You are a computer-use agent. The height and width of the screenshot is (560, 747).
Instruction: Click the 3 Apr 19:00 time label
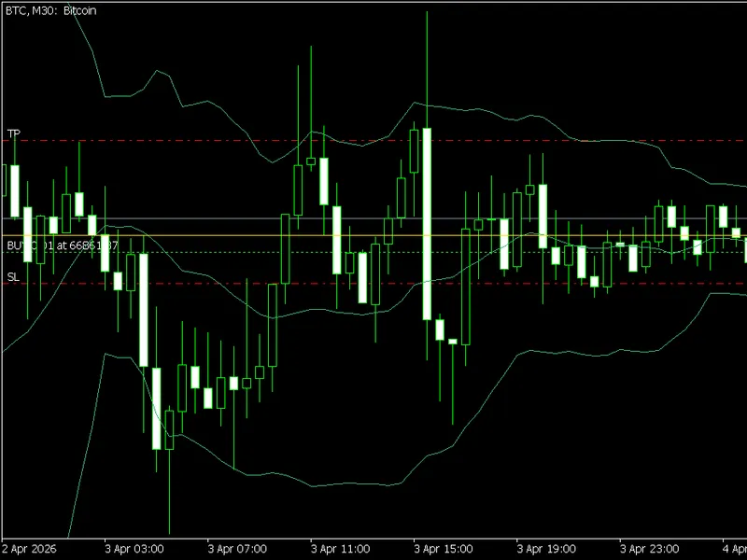[x=546, y=549]
